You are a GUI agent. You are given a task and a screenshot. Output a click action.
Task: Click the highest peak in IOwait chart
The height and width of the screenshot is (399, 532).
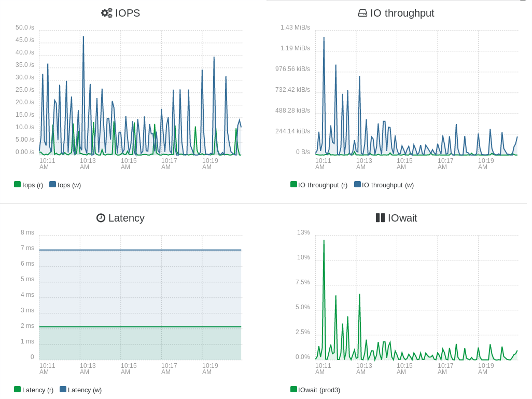pos(324,241)
